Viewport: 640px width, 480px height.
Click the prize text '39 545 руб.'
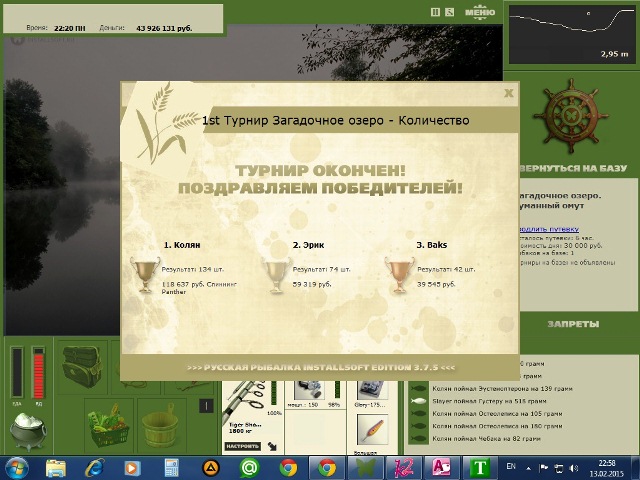(x=436, y=284)
